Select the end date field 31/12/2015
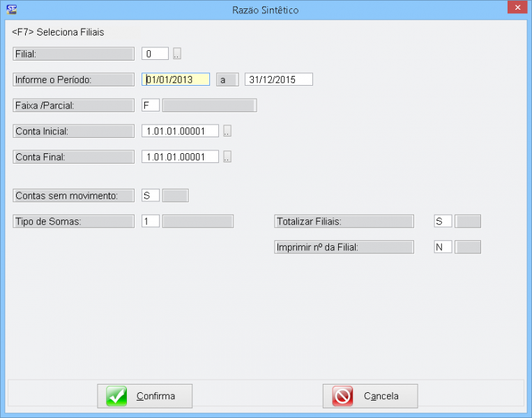The width and height of the screenshot is (532, 418). (278, 79)
